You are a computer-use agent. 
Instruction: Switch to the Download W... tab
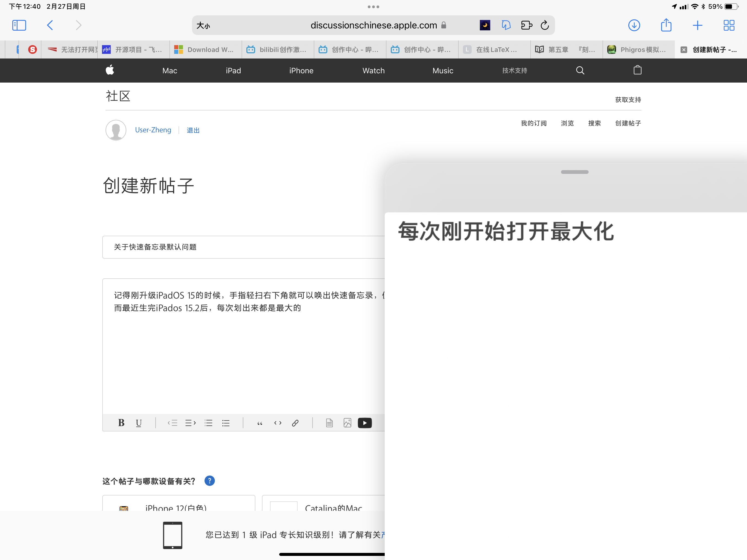[x=205, y=50]
